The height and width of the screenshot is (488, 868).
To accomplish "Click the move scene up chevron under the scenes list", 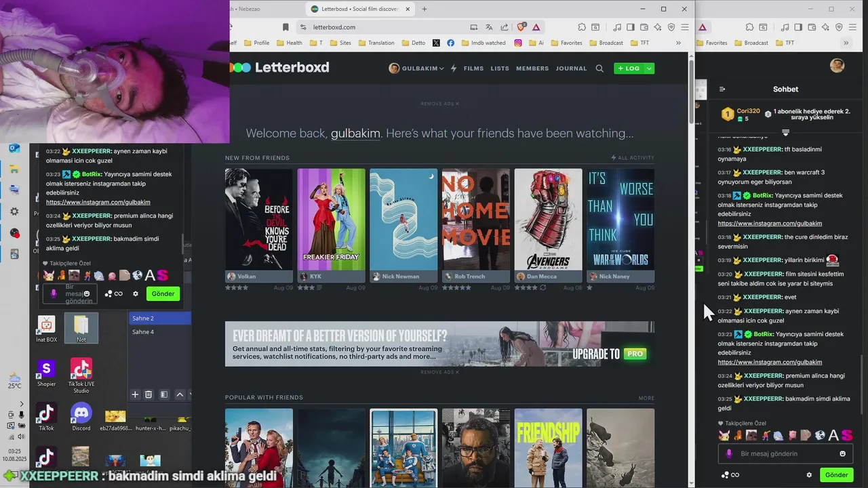I will [x=180, y=394].
